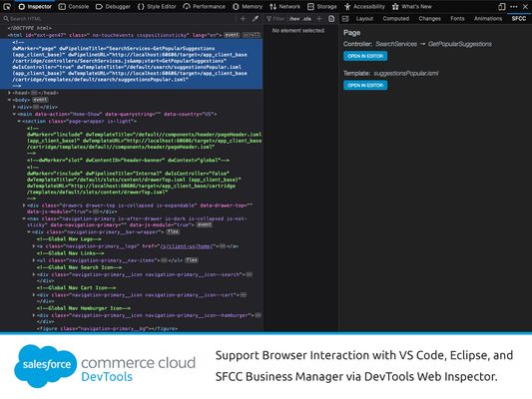Click the add new rule plus icon
This screenshot has height=399, width=532.
point(319,19)
